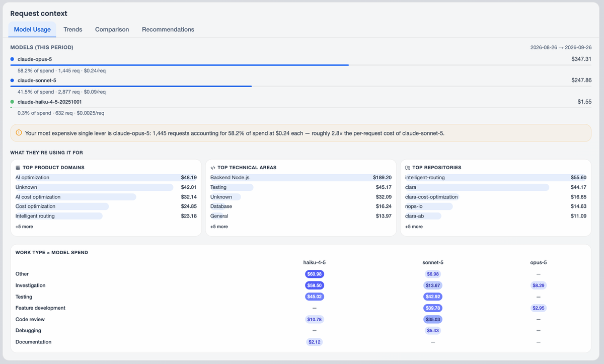Switch to the Trends tab
This screenshot has width=604, height=364.
[x=73, y=29]
